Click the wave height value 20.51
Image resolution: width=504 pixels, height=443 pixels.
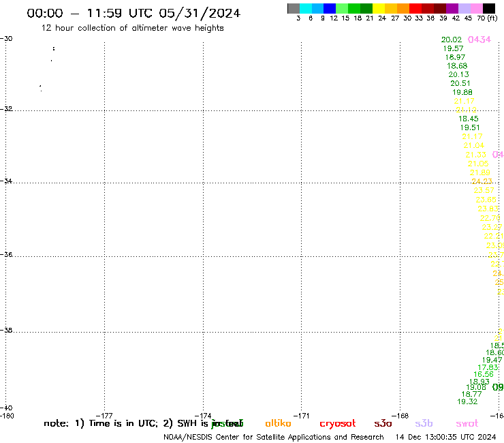tap(460, 83)
